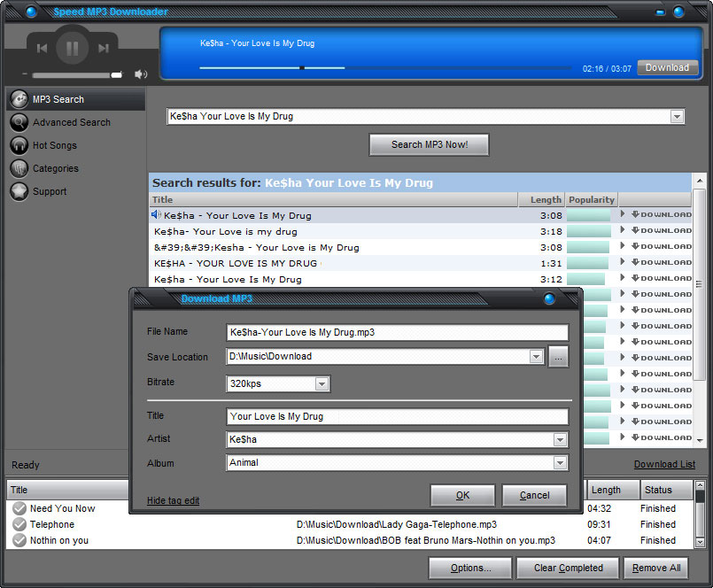Click Remove All button
Viewport: 713px width, 588px height.
pos(656,568)
